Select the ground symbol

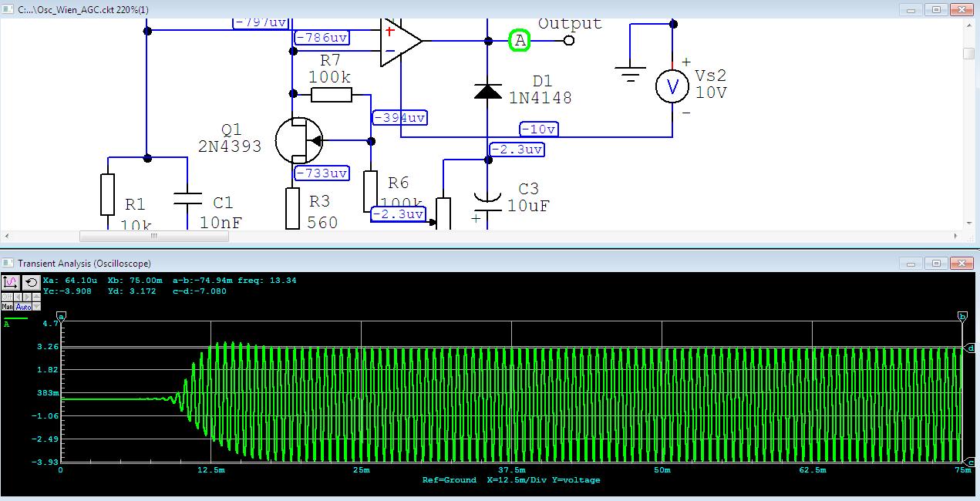[630, 75]
